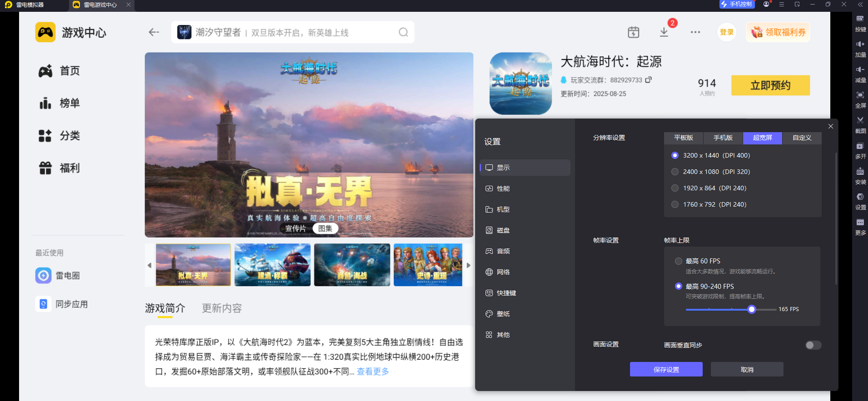Copy the player group number icon
Image resolution: width=868 pixels, height=401 pixels.
point(649,80)
